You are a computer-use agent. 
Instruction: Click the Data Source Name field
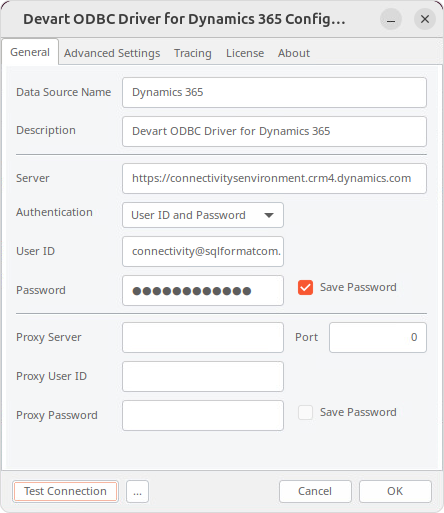274,92
